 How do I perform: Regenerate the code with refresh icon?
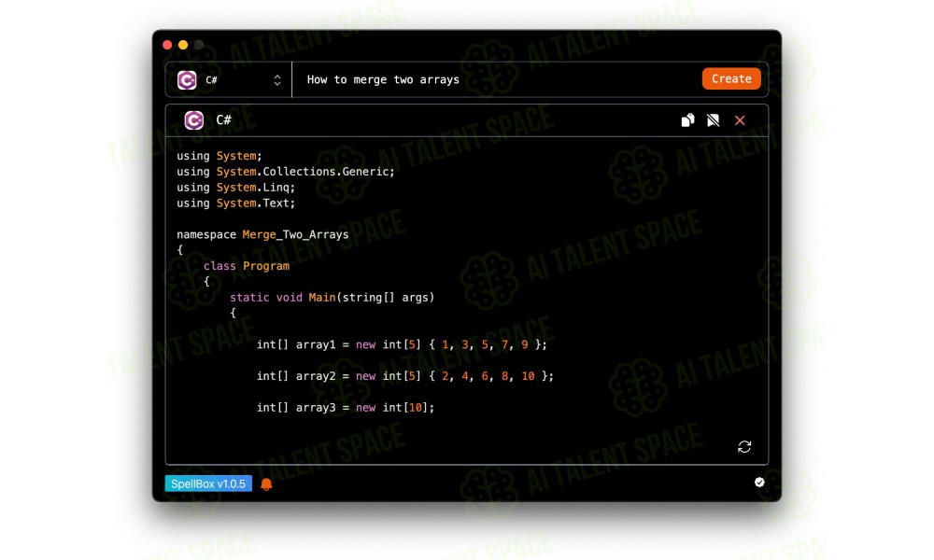tap(744, 446)
